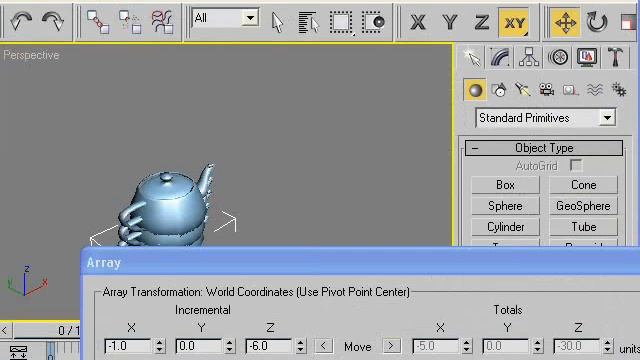
Task: Click the Box primitive button
Action: (505, 185)
